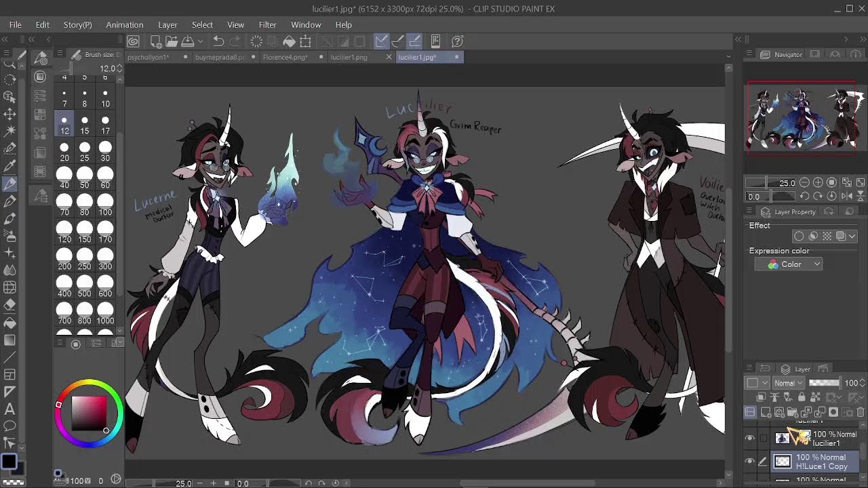Viewport: 868px width, 488px height.
Task: Click the Open file folder icon
Action: tap(172, 41)
